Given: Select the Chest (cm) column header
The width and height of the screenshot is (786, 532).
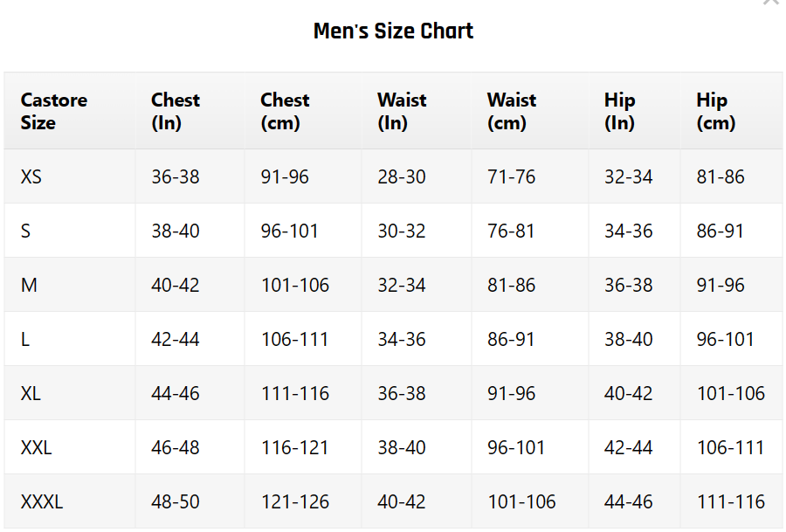Looking at the screenshot, I should pos(285,111).
